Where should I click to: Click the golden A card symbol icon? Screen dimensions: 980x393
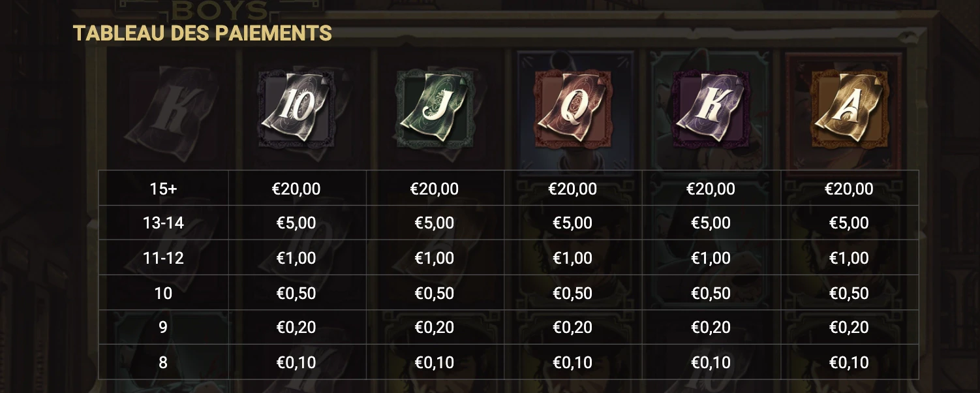[849, 109]
